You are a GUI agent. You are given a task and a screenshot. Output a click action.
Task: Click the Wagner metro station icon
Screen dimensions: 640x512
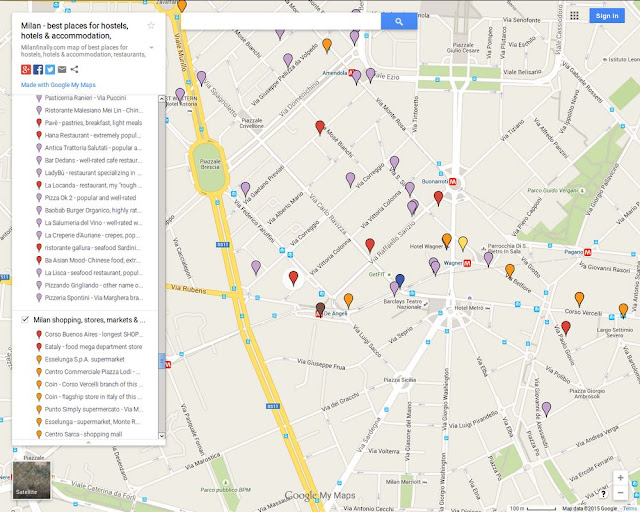click(x=467, y=263)
